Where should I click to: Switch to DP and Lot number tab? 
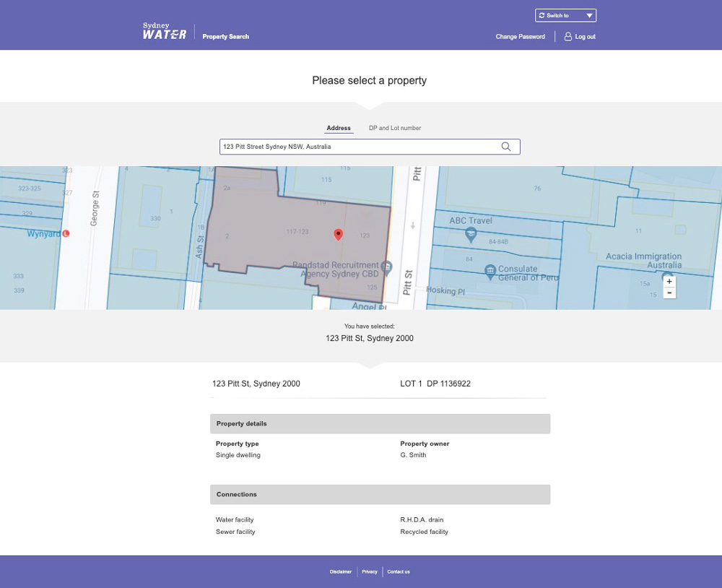(x=394, y=128)
